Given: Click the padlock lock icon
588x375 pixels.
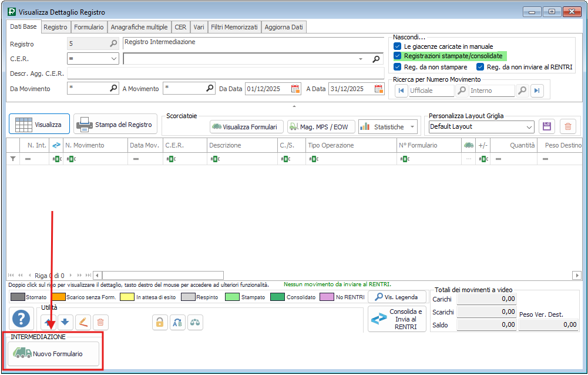Looking at the screenshot, I should [x=159, y=322].
